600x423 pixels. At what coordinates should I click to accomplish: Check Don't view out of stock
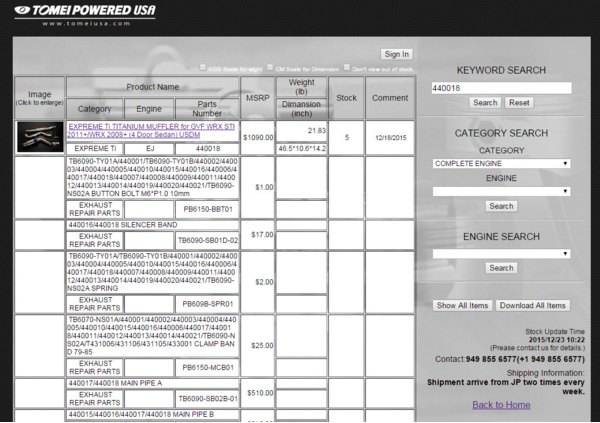347,67
